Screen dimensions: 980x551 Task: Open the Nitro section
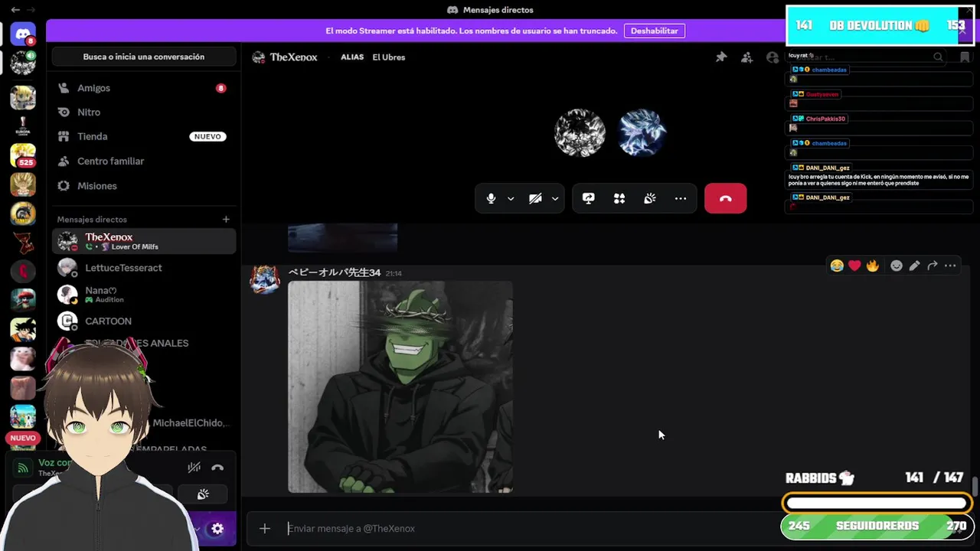click(x=144, y=112)
